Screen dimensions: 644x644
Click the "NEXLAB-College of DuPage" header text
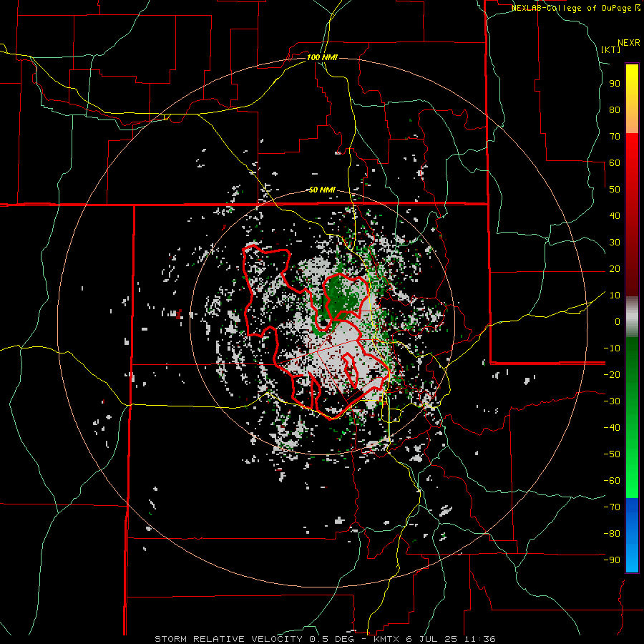click(x=571, y=8)
